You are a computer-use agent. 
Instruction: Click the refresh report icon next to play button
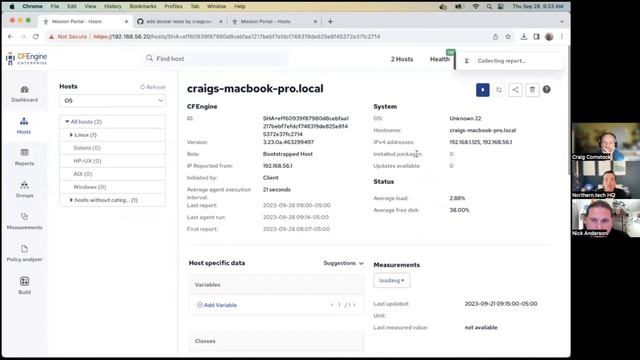pos(499,90)
